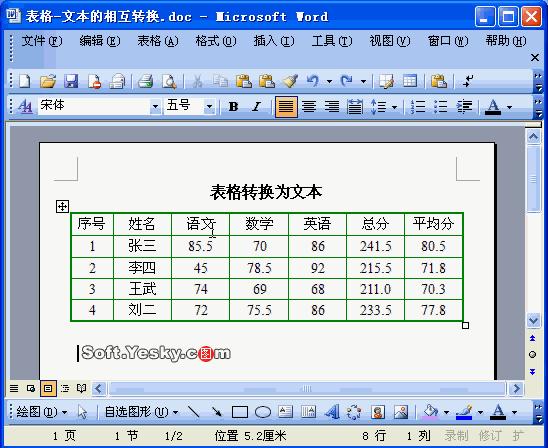Image resolution: width=548 pixels, height=448 pixels.
Task: Expand the font size dropdown 五号
Action: click(x=209, y=107)
